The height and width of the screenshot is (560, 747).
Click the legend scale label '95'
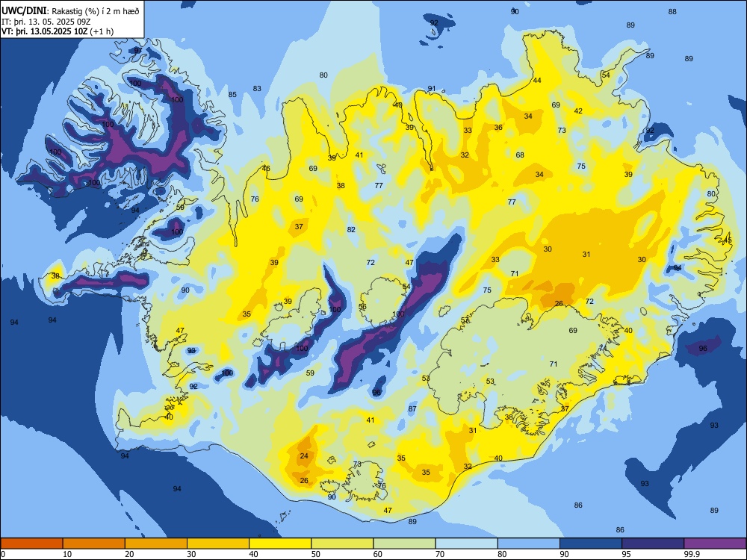point(627,554)
